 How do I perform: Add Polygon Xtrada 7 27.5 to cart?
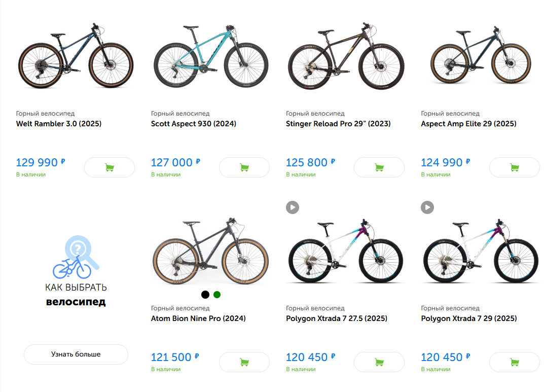pyautogui.click(x=379, y=362)
